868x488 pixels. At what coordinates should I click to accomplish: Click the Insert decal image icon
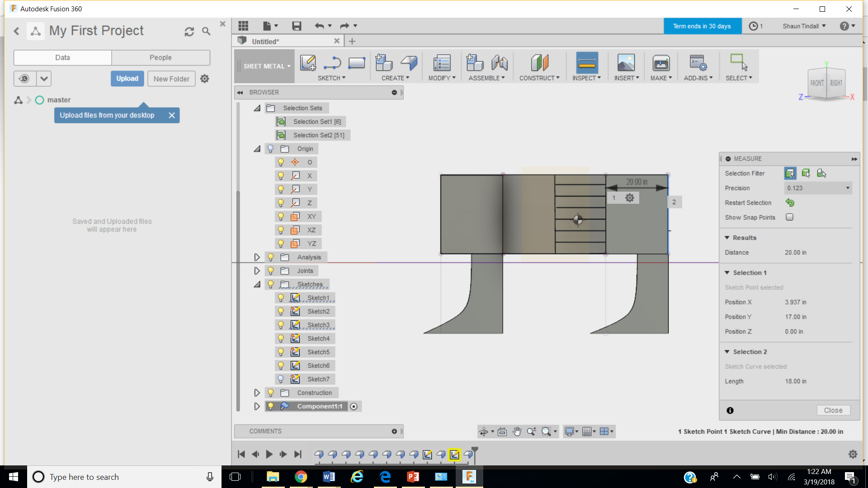click(626, 63)
